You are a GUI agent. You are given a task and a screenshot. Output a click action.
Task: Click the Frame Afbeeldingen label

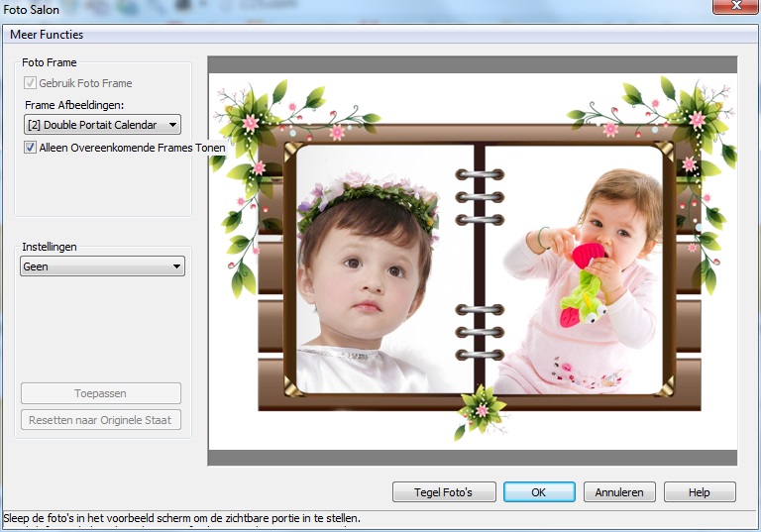(74, 105)
